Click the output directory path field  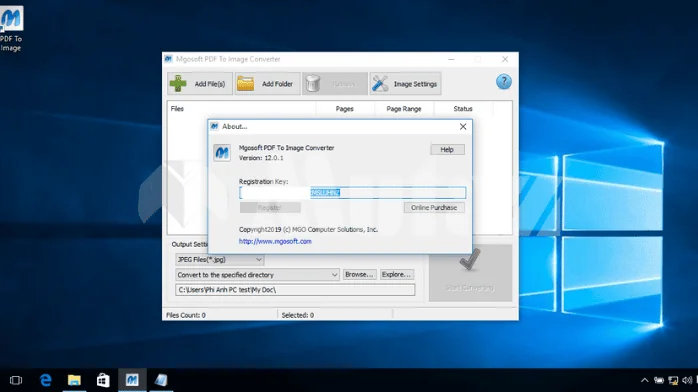point(295,290)
